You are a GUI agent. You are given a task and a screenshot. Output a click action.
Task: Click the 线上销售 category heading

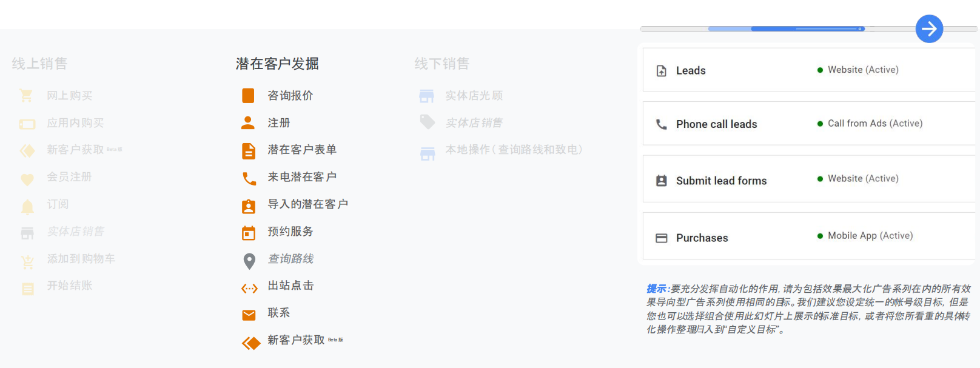tap(39, 64)
